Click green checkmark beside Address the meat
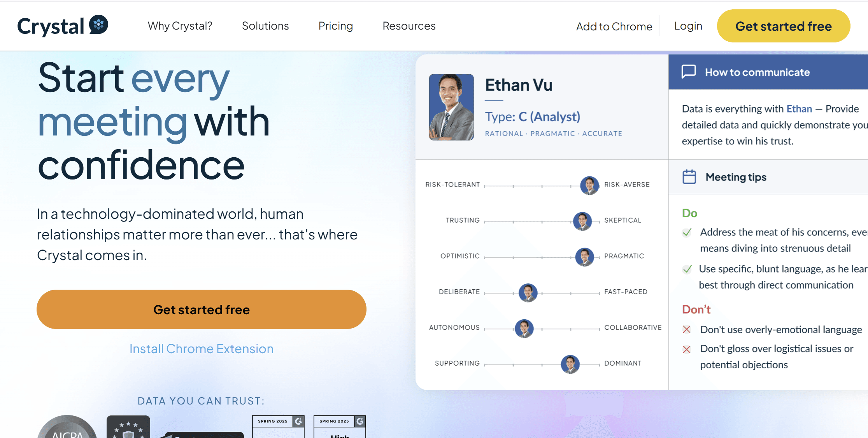The height and width of the screenshot is (438, 868). tap(687, 232)
